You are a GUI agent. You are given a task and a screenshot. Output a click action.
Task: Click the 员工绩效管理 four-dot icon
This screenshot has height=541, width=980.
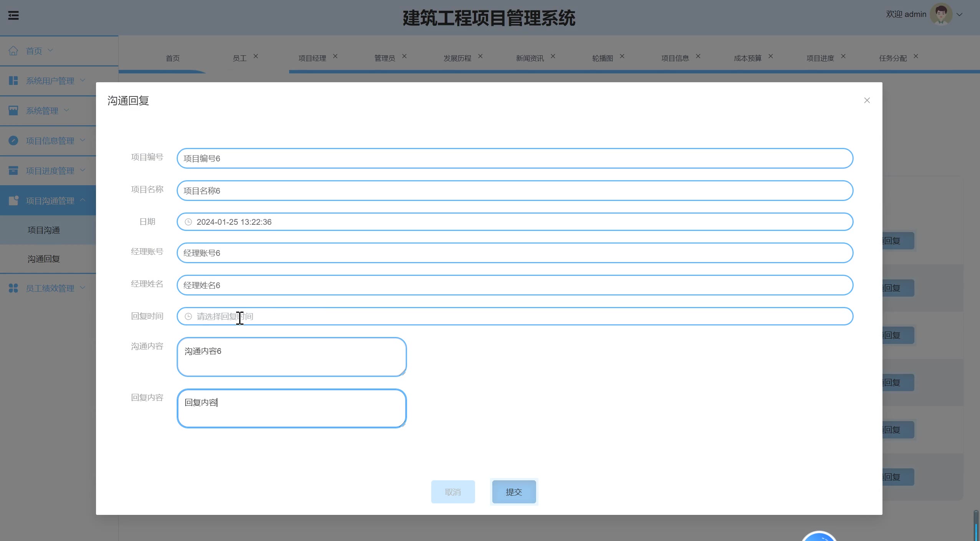[x=13, y=288]
